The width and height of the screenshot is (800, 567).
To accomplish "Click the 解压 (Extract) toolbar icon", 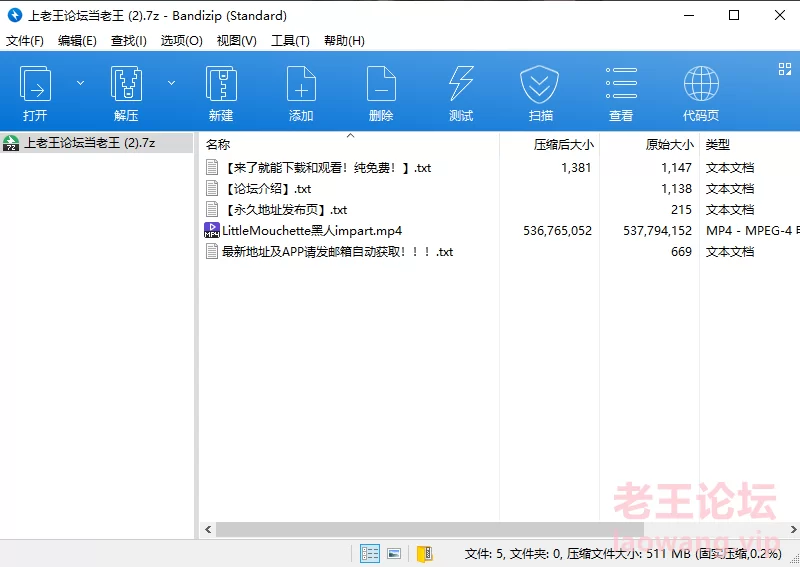I will click(x=126, y=84).
